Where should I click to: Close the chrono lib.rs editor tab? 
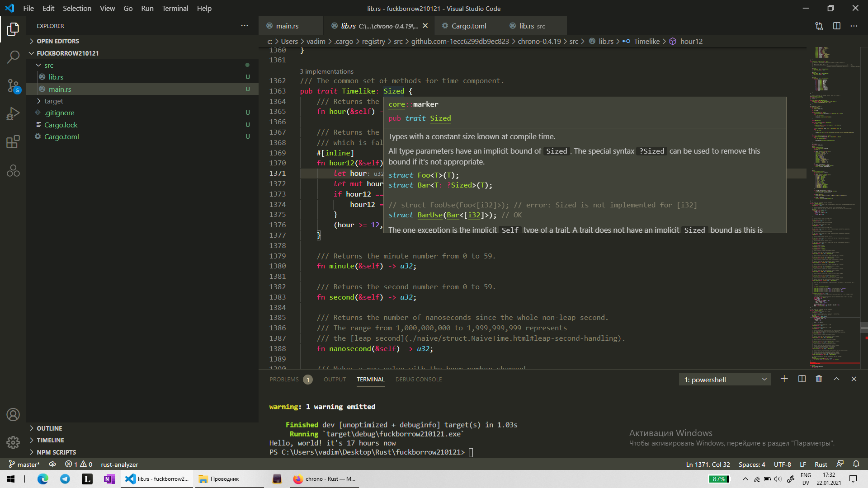coord(425,26)
